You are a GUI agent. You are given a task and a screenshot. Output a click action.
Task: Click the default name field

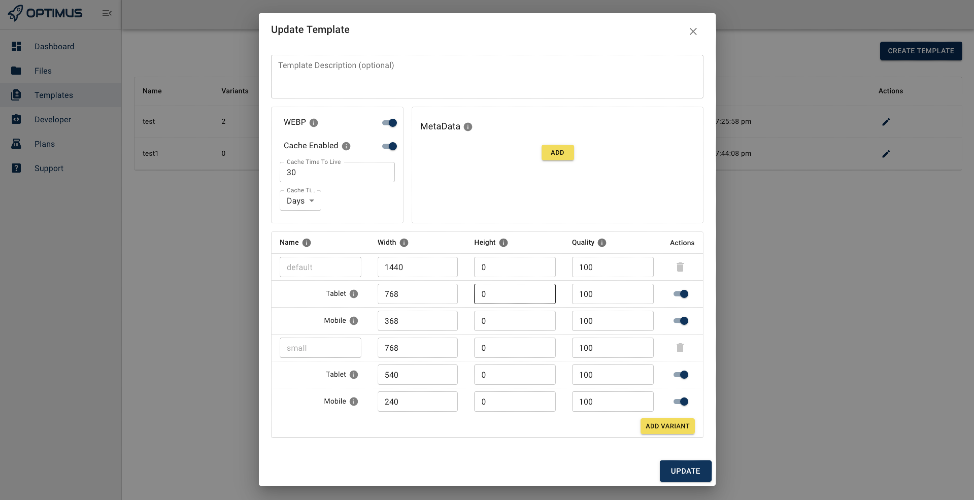321,267
